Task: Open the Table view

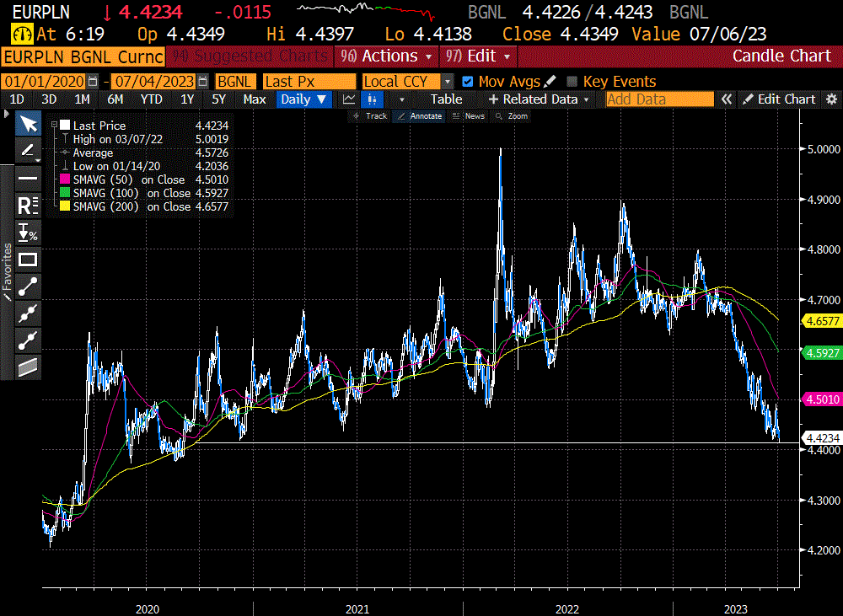Action: (446, 99)
